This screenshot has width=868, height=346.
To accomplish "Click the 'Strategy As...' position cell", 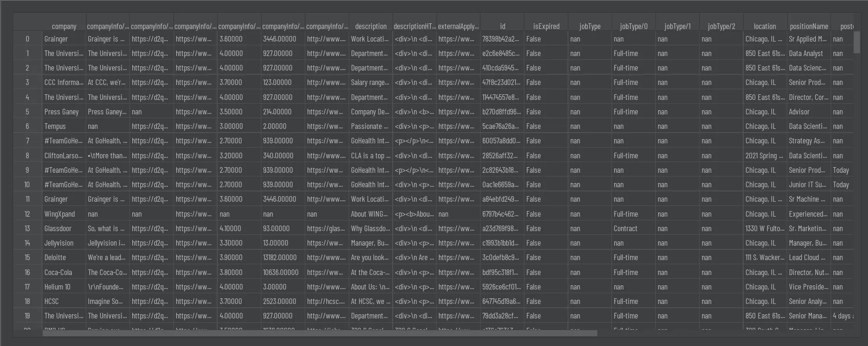I will coord(809,141).
